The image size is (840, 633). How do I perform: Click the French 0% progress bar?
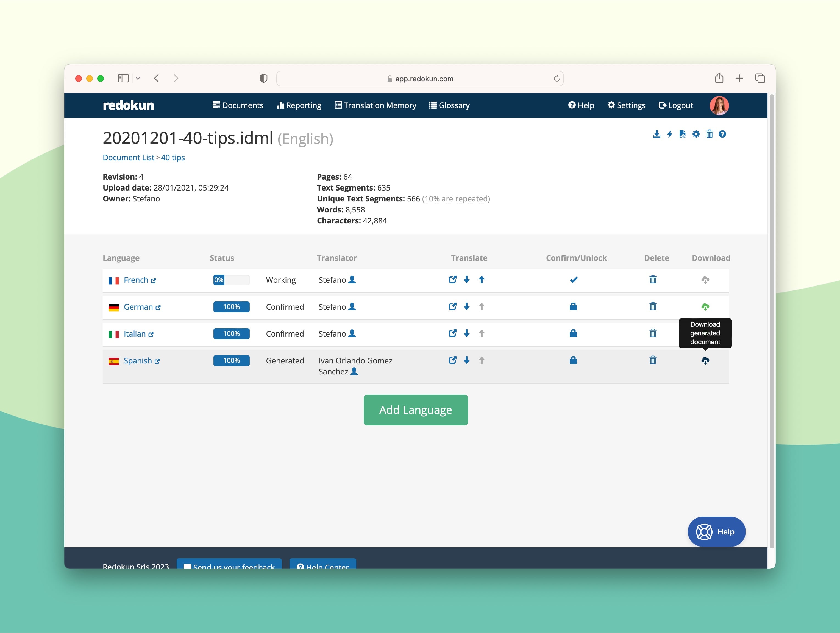click(x=231, y=280)
